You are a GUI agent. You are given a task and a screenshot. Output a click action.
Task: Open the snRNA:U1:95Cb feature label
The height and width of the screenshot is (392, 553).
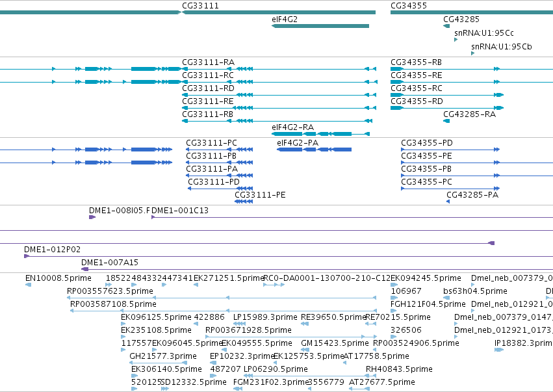pos(502,47)
